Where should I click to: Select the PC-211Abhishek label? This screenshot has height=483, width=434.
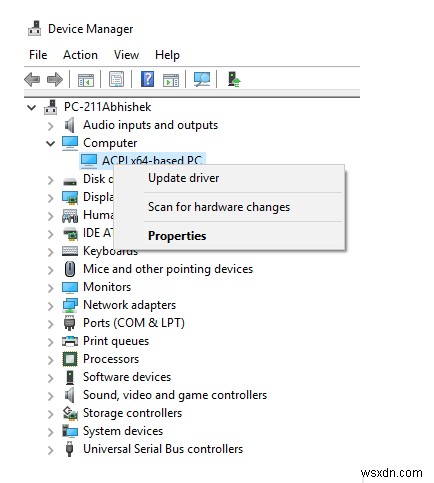click(x=107, y=107)
